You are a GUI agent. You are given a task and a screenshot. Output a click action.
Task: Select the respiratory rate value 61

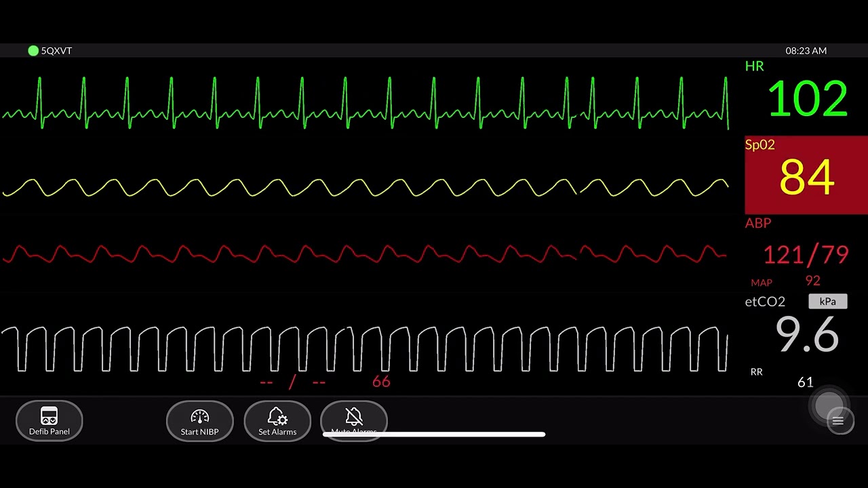(x=805, y=382)
